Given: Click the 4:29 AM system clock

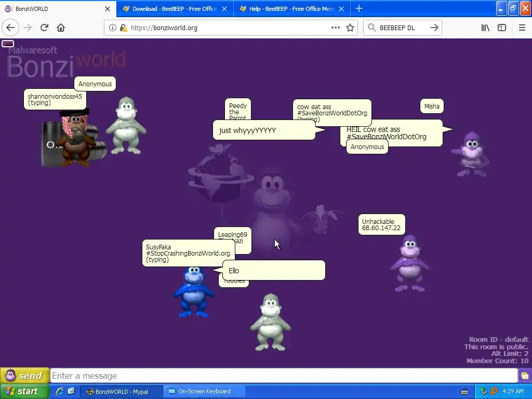Looking at the screenshot, I should pyautogui.click(x=513, y=391).
